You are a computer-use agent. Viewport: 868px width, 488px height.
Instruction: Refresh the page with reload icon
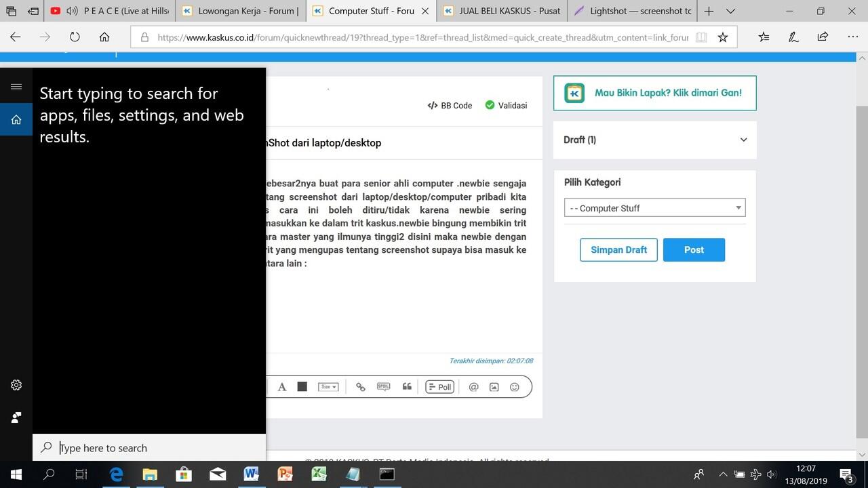coord(75,37)
